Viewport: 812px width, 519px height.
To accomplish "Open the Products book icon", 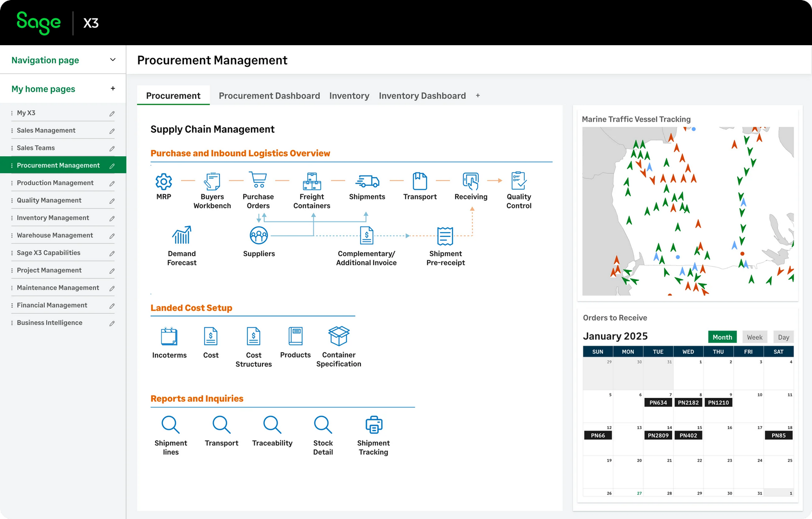I will coord(295,336).
